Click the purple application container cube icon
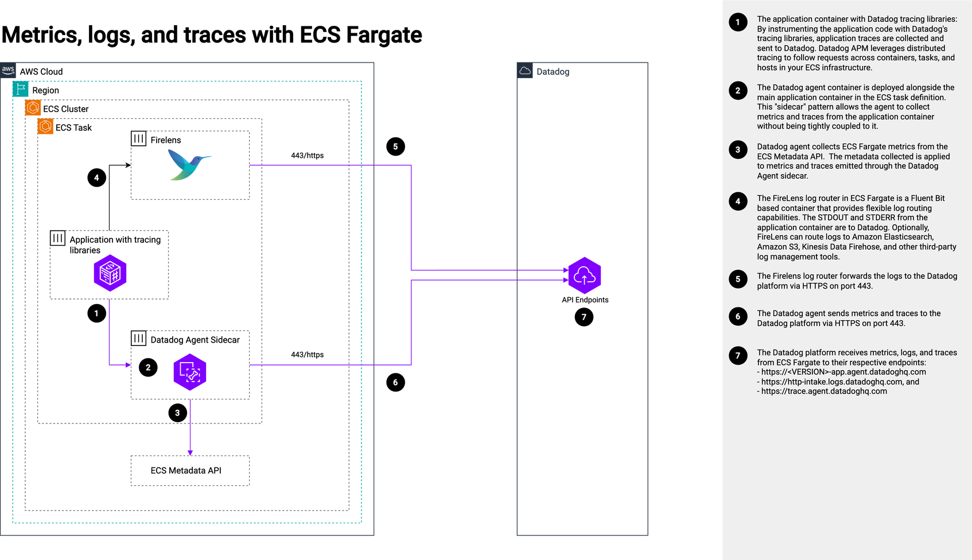 click(110, 273)
